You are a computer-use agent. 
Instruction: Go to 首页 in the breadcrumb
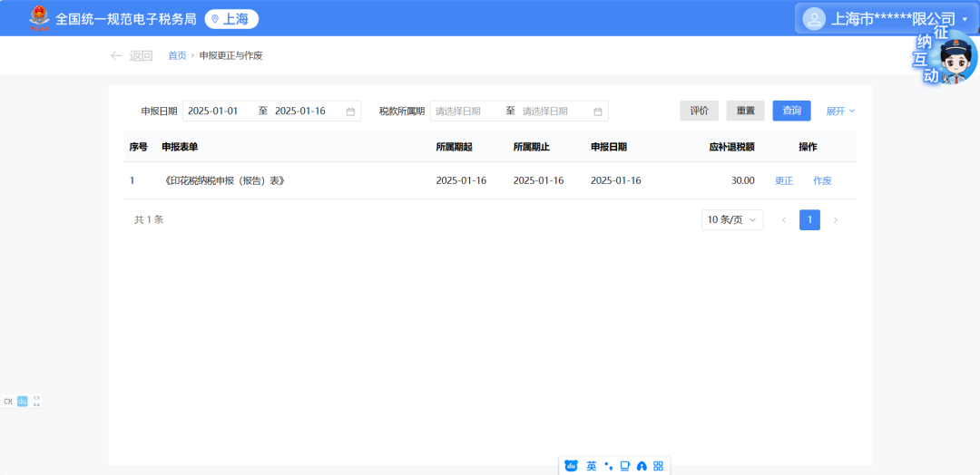point(177,55)
